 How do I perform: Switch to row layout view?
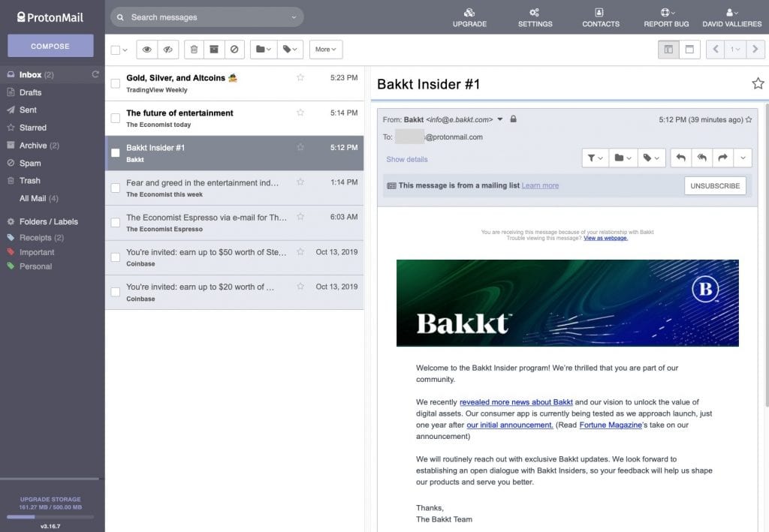click(x=689, y=50)
